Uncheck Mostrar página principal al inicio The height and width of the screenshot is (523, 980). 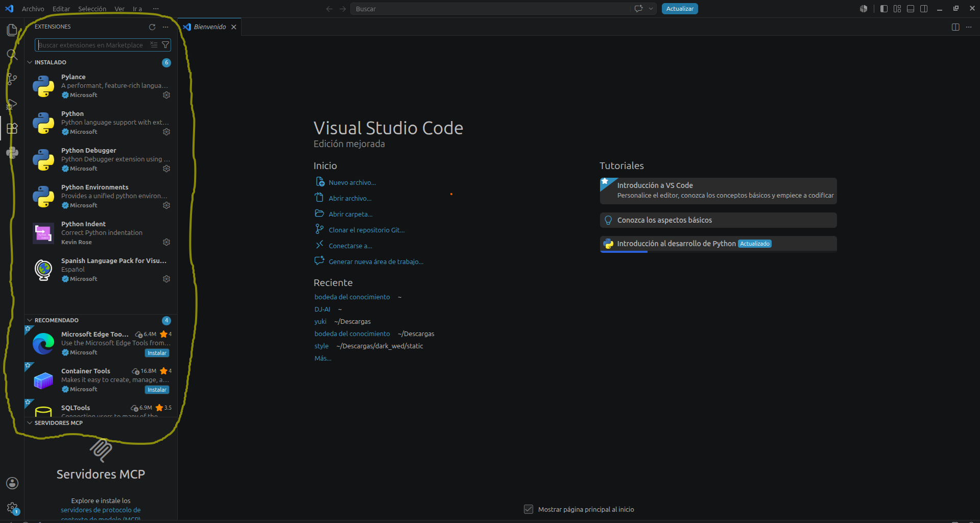(x=529, y=509)
